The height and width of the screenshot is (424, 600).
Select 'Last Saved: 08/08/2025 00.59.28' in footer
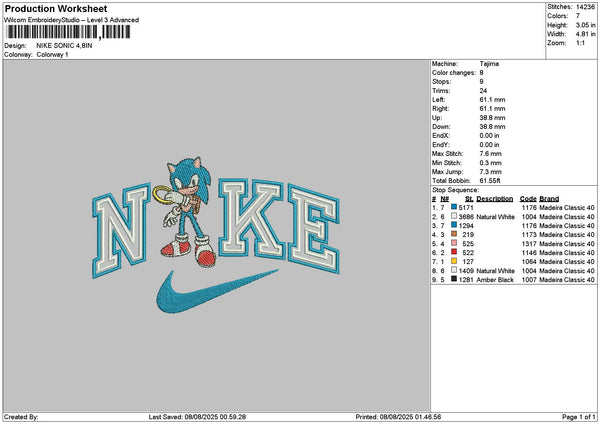pos(197,417)
